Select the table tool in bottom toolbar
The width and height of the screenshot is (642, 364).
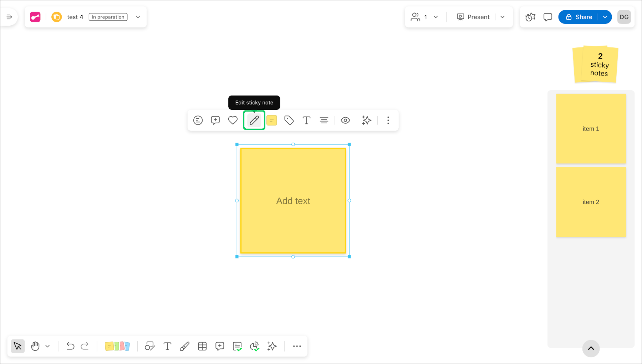tap(202, 346)
